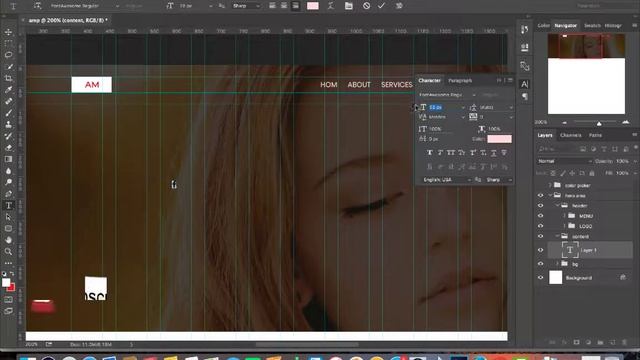Hide Layer 1 text layer

point(540,250)
